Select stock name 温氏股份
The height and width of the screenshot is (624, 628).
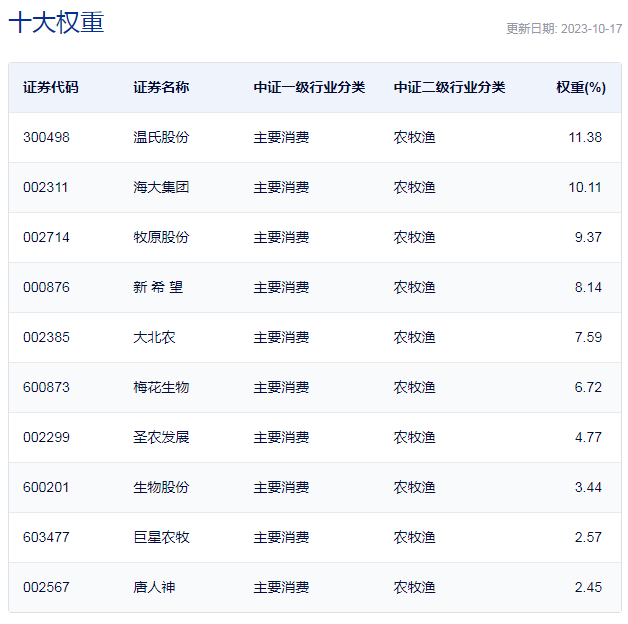point(161,137)
